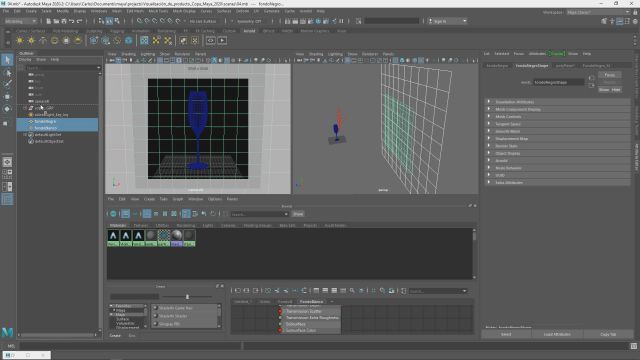Expand the Arnold section in Attribute Editor
This screenshot has width=640, height=360.
pos(557,160)
